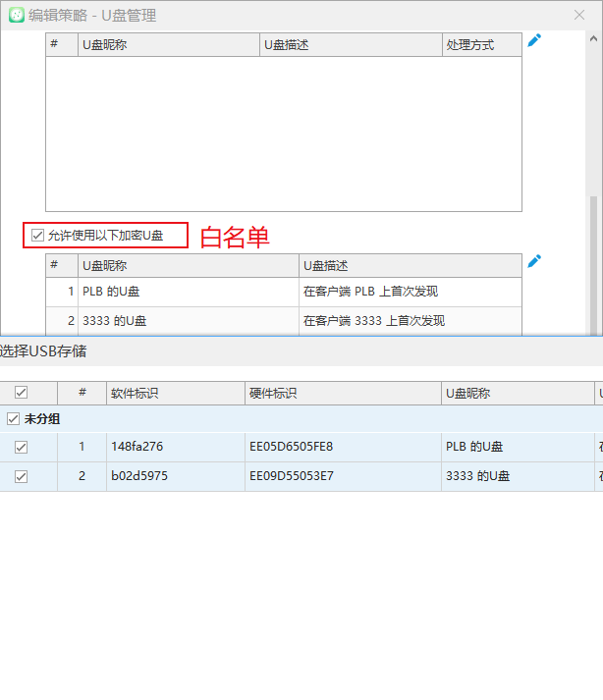Image resolution: width=603 pixels, height=700 pixels.
Task: Click the edit pencil beside the upper U盘 list
Action: (534, 40)
